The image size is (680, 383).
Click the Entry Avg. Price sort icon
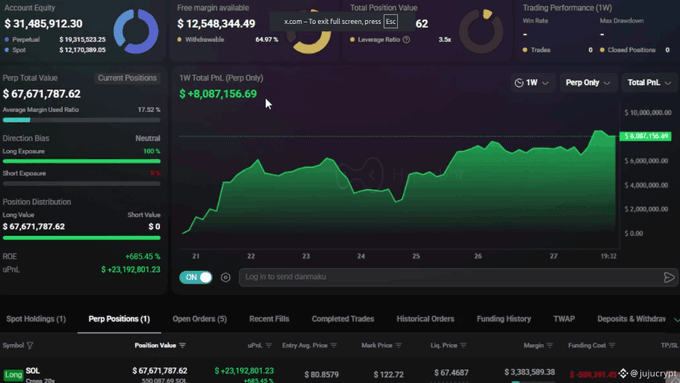point(333,346)
